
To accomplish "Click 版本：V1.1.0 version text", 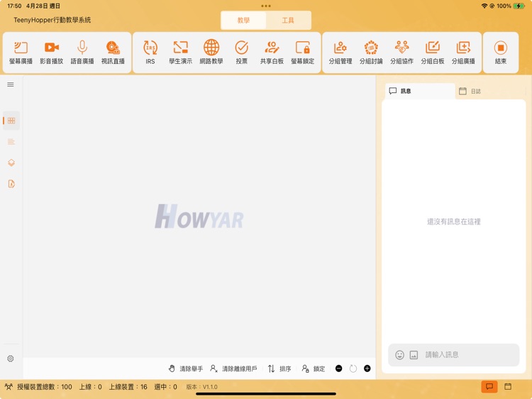I will click(x=202, y=387).
